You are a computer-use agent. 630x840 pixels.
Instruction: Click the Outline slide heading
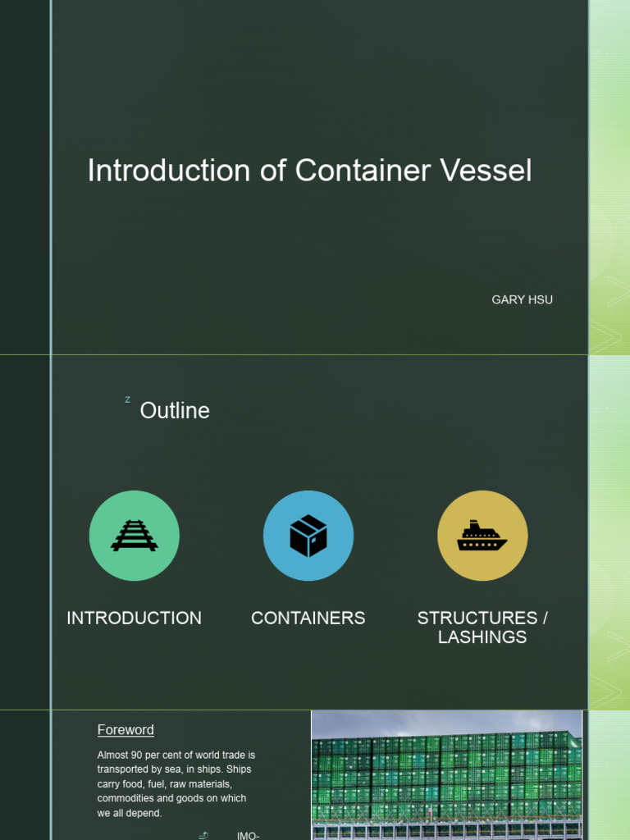175,411
